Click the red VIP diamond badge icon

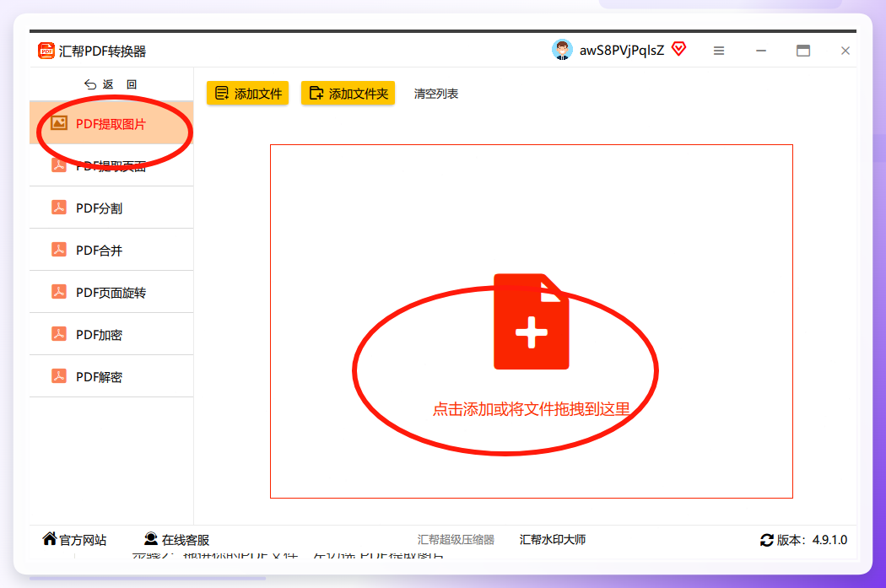(x=678, y=49)
